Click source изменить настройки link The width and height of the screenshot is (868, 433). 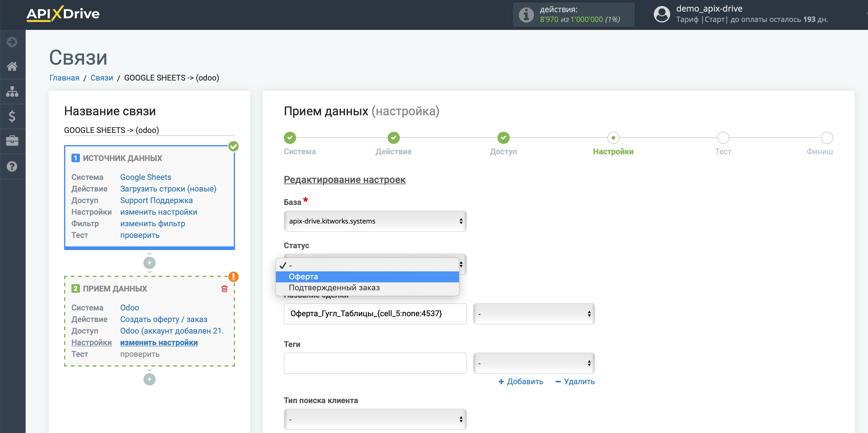click(x=159, y=212)
